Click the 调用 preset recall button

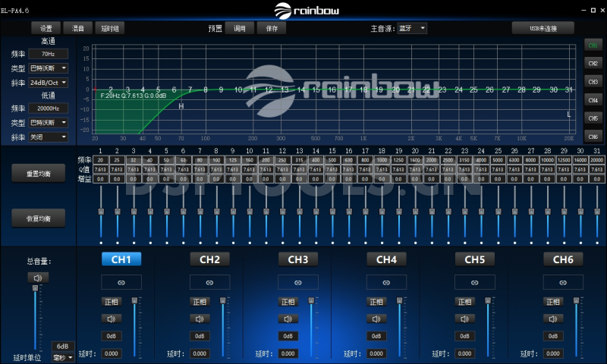click(240, 28)
